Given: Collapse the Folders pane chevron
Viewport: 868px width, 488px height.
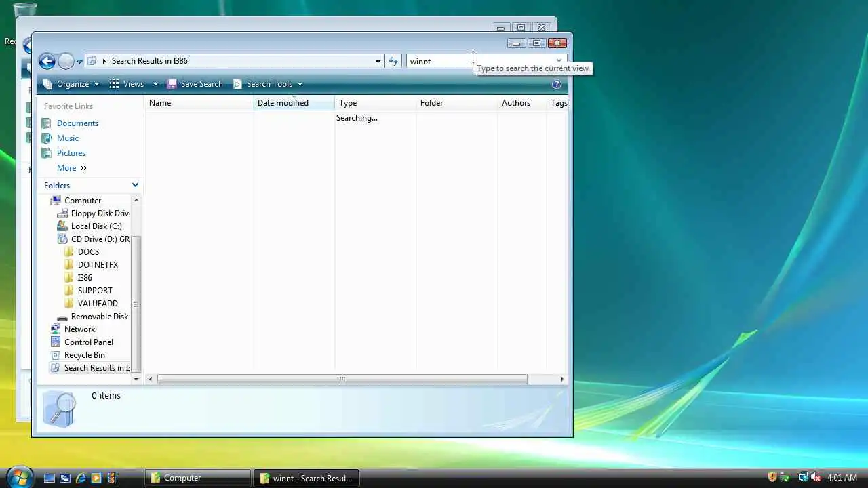Looking at the screenshot, I should [135, 185].
